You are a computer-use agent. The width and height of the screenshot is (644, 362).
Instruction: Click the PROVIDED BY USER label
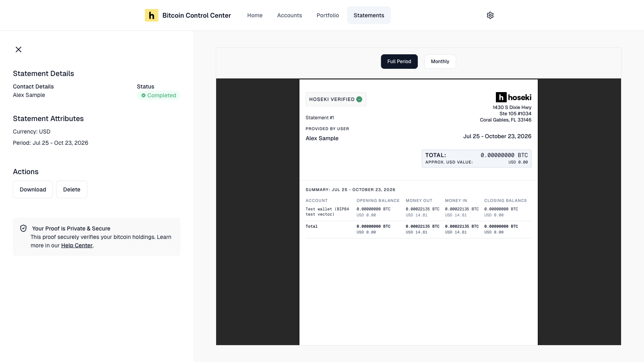pos(327,129)
